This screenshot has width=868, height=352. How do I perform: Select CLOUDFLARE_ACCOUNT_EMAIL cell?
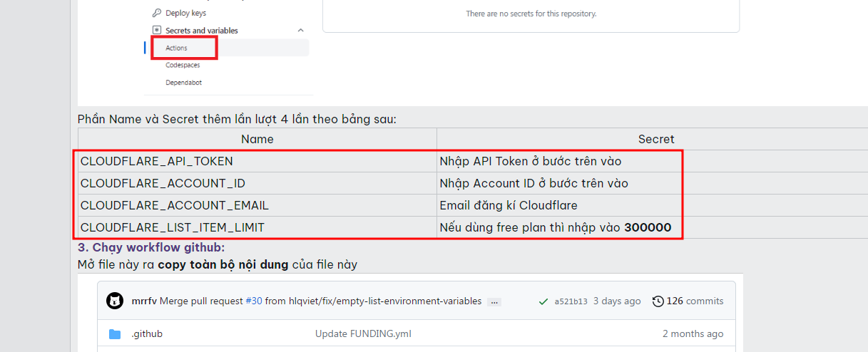257,206
